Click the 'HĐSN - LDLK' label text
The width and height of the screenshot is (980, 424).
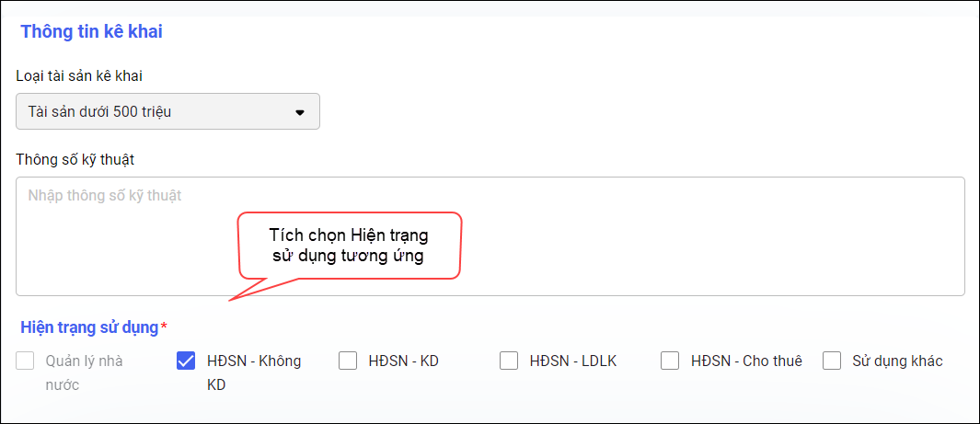click(x=573, y=361)
